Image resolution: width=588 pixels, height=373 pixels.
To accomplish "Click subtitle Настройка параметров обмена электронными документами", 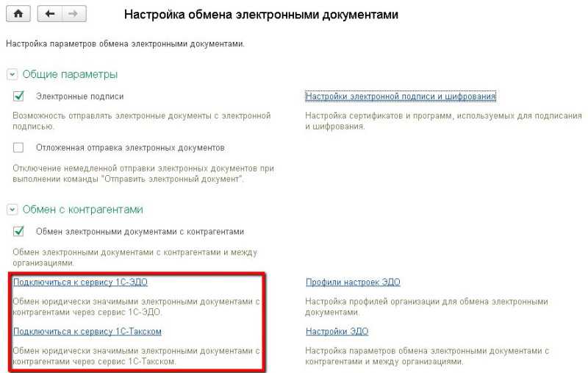I will click(125, 44).
